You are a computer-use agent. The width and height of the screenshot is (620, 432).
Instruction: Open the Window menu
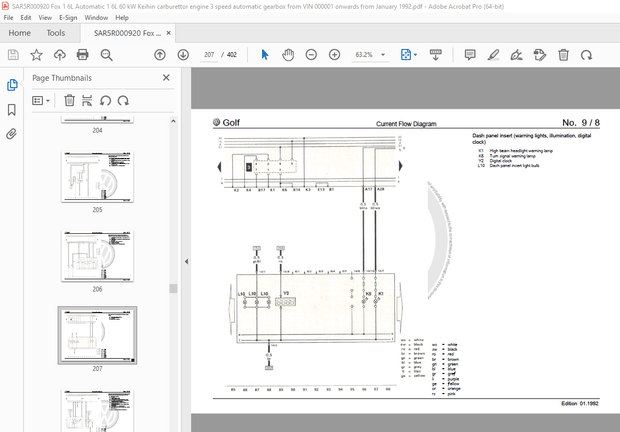pos(96,18)
